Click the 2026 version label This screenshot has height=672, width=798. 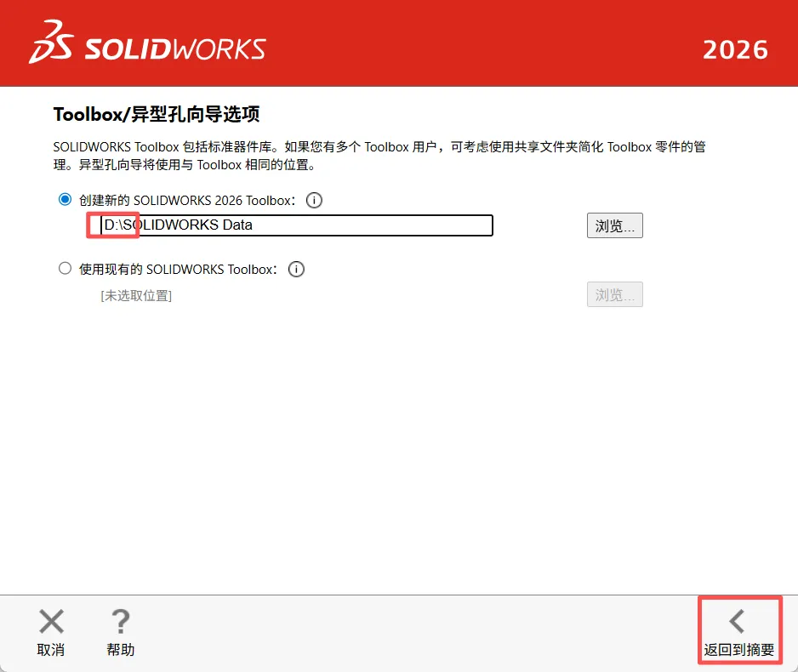point(735,50)
